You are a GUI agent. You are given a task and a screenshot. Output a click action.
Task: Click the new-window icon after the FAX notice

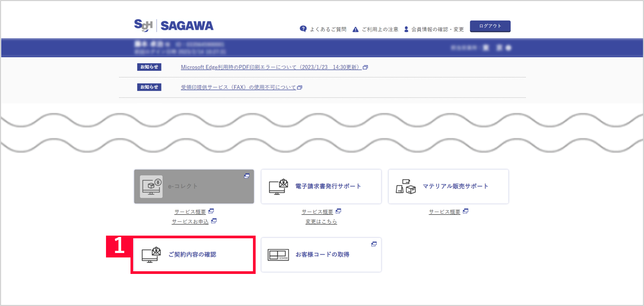[x=300, y=87]
